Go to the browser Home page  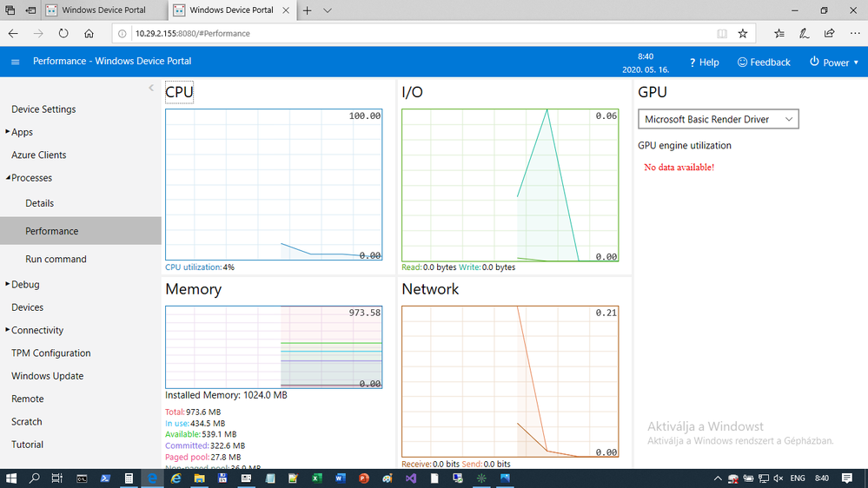(x=89, y=34)
